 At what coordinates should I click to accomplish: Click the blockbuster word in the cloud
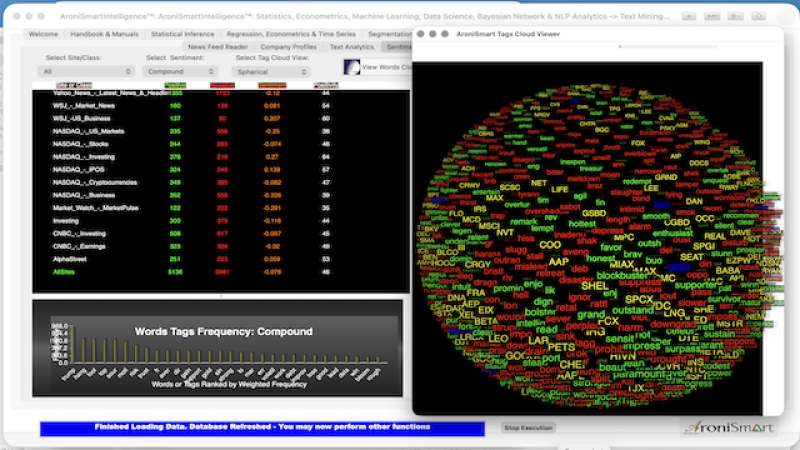[621, 276]
